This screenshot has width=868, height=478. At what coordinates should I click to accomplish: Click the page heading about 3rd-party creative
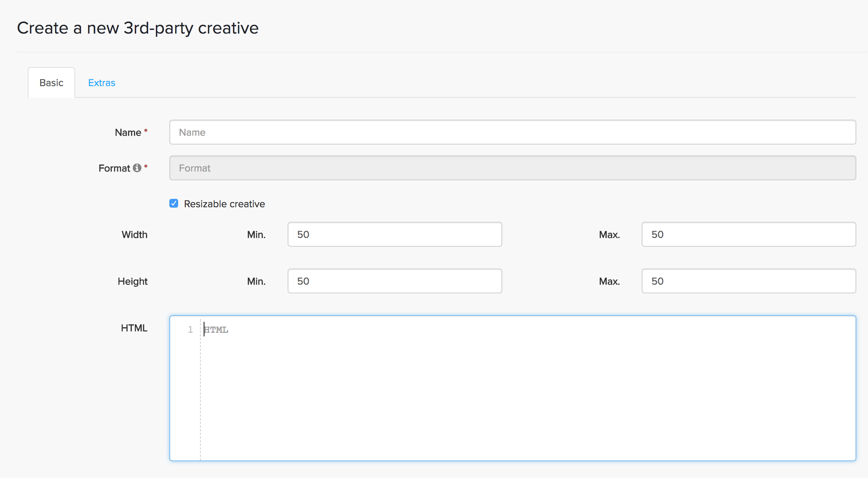(138, 28)
